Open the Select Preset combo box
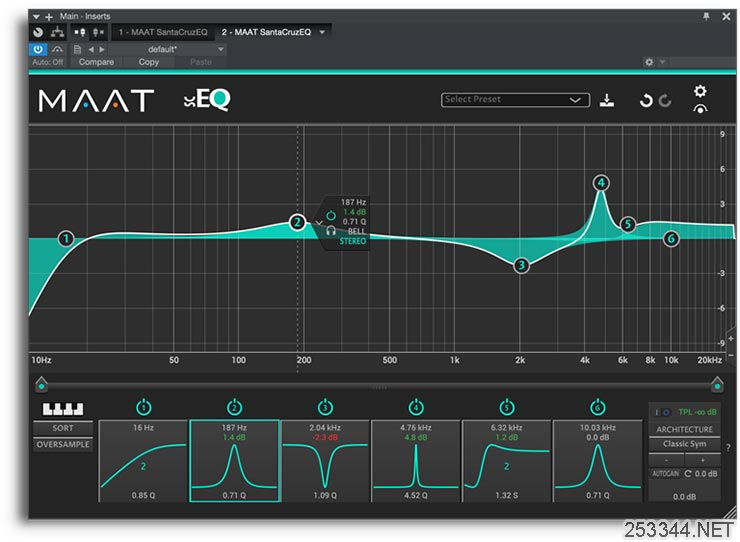Viewport: 740px width, 542px height. [515, 100]
